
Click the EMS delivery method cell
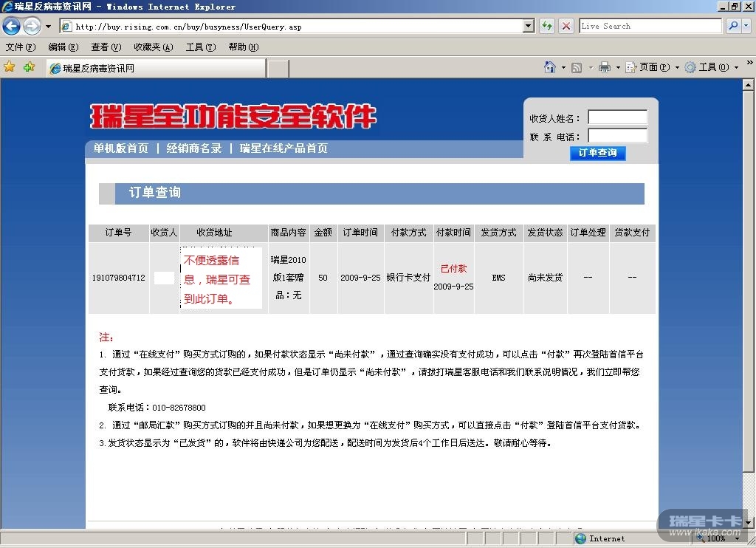(x=498, y=278)
